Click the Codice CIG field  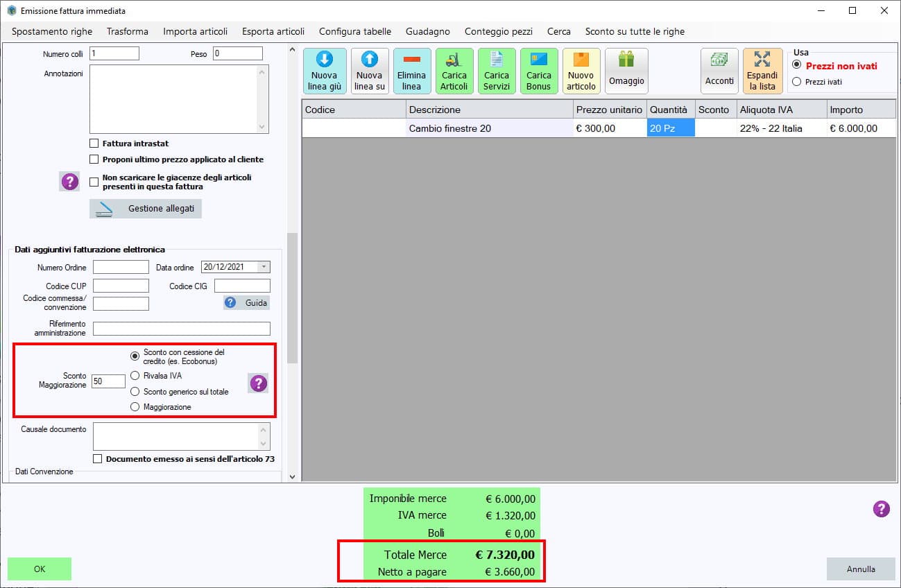(242, 286)
